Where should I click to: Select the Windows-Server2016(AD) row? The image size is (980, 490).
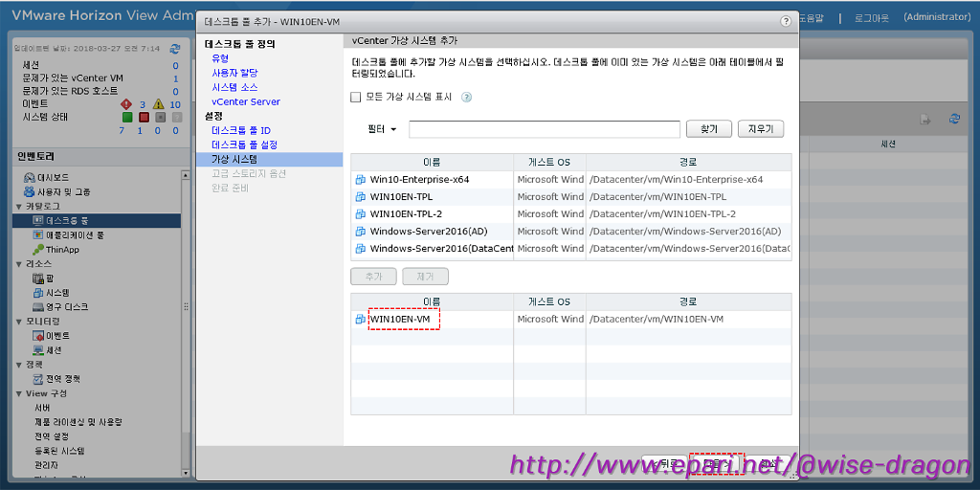pyautogui.click(x=571, y=232)
